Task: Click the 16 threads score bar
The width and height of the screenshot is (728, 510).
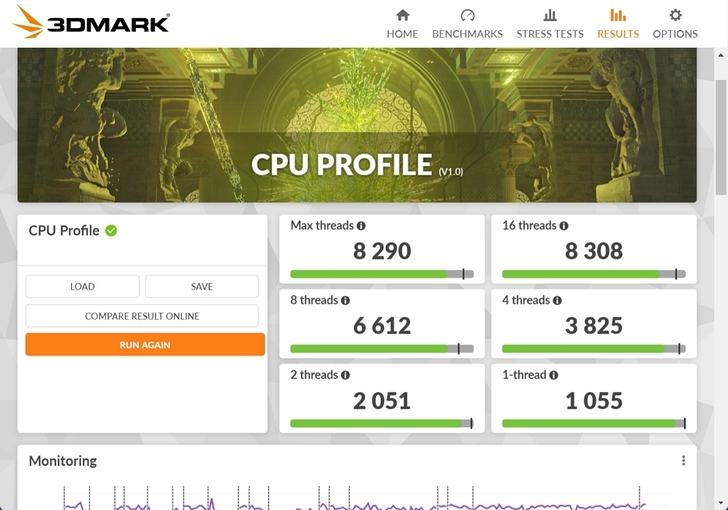Action: [x=594, y=274]
